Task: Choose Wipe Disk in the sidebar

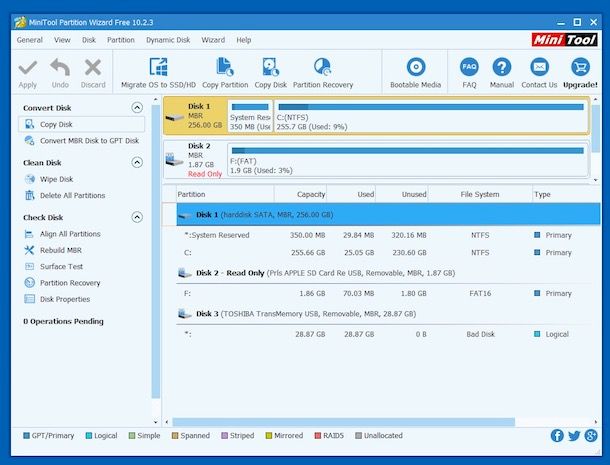Action: click(x=49, y=179)
